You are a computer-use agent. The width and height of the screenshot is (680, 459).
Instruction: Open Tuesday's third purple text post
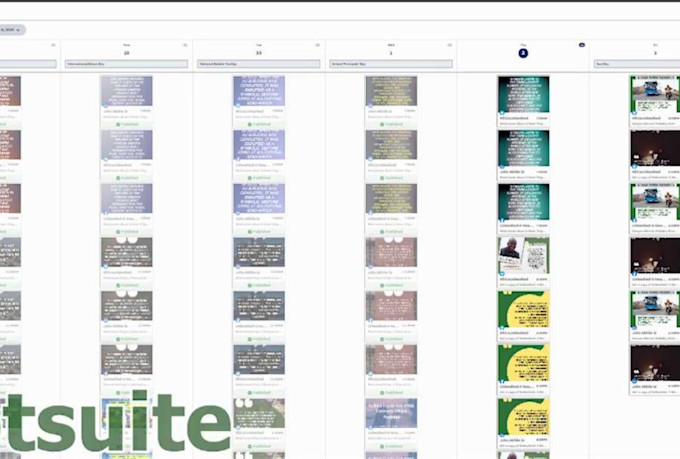[x=259, y=209]
